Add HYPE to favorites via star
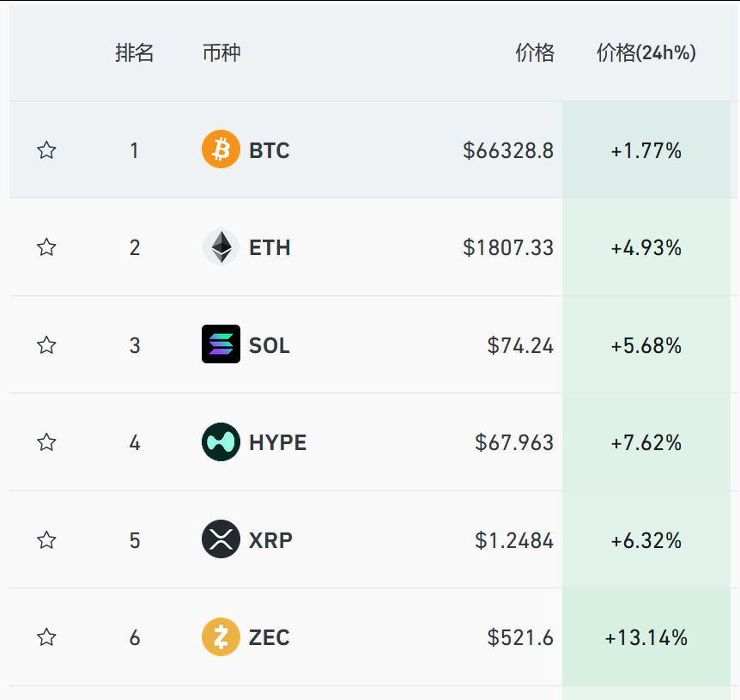The image size is (740, 700). (46, 442)
